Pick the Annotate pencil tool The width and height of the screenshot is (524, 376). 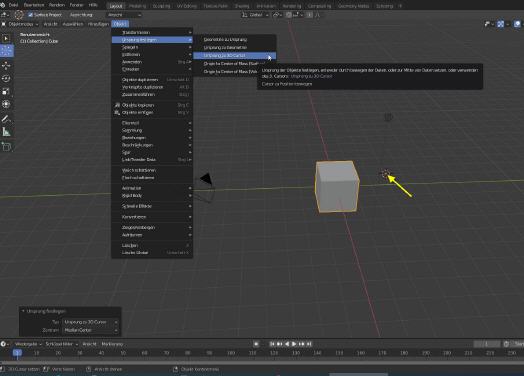[6, 119]
